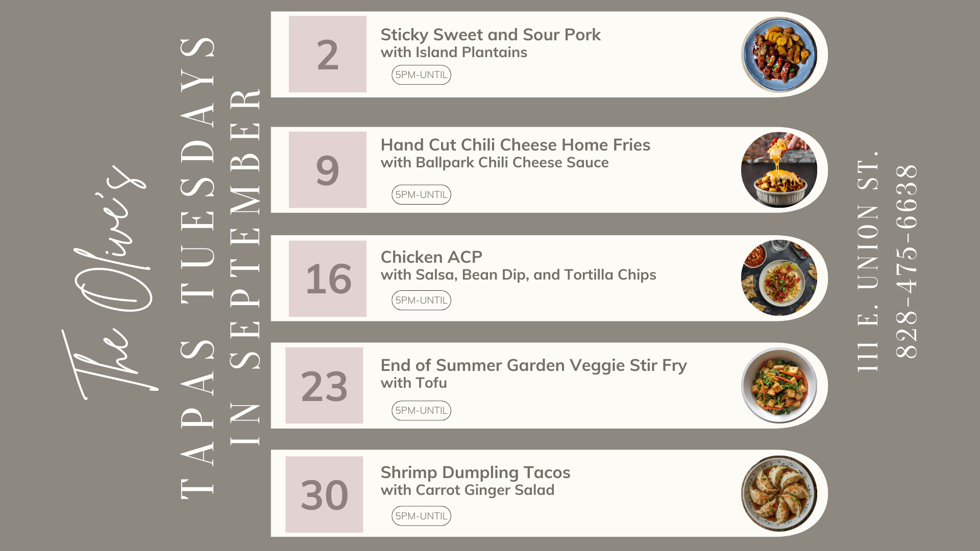
Task: Select the date box numbered 9
Action: [328, 170]
